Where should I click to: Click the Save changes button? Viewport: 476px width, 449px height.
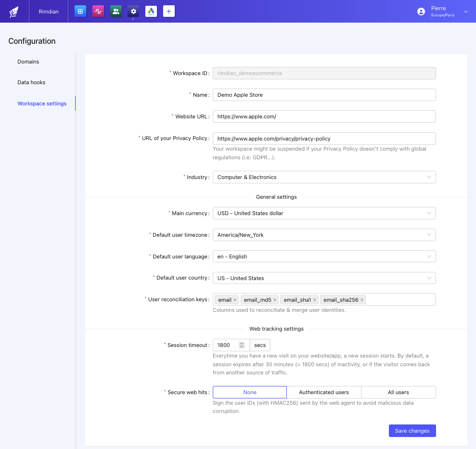point(412,431)
